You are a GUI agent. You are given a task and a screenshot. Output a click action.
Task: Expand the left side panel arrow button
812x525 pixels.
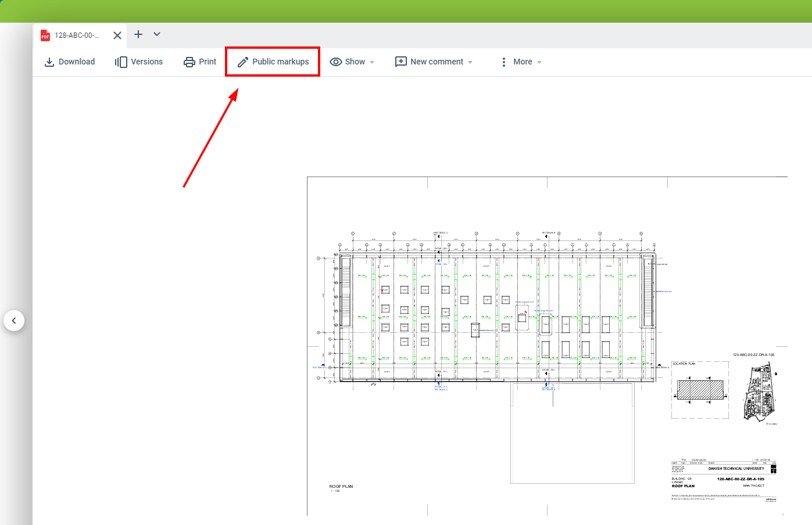click(14, 321)
